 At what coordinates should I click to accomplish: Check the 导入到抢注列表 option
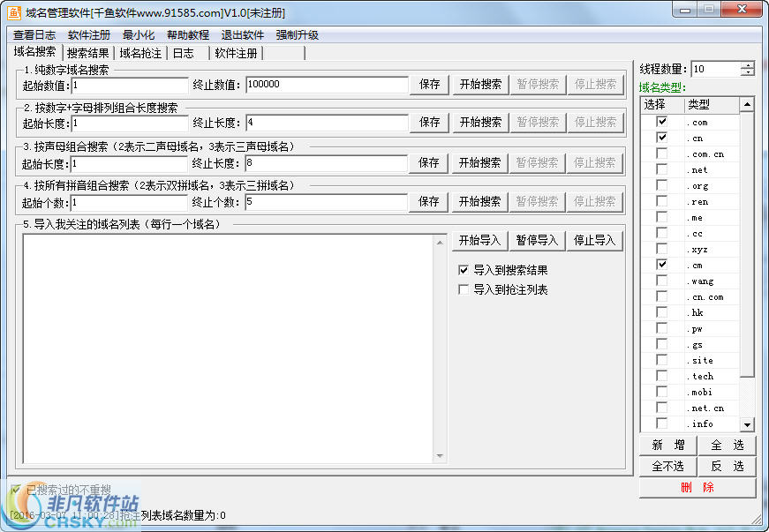click(464, 288)
